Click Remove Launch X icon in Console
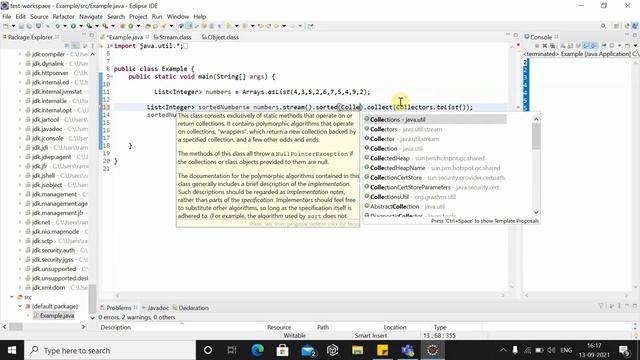The image size is (640, 360). (x=545, y=46)
